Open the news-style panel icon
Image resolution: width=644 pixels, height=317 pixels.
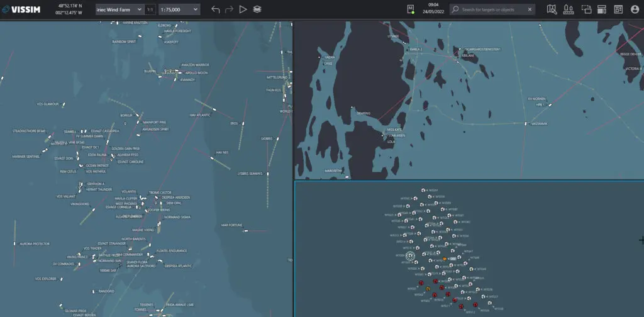coord(618,9)
